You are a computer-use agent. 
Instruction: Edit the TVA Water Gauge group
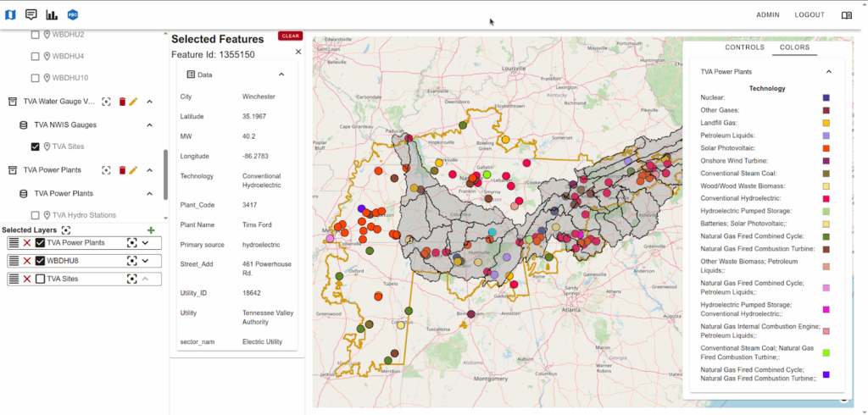point(133,102)
